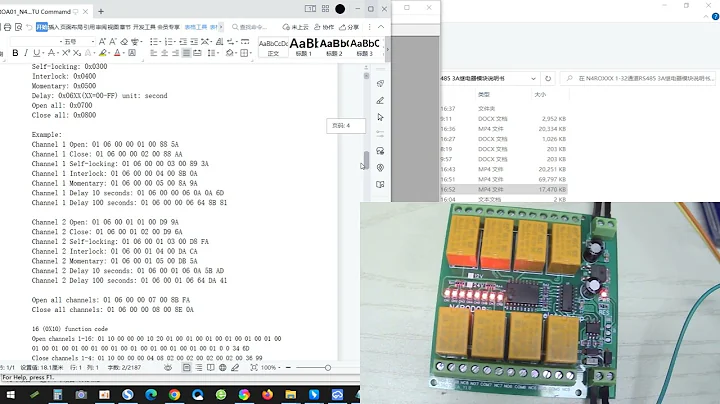This screenshot has height=404, width=720.
Task: Increase the font size
Action: [102, 41]
